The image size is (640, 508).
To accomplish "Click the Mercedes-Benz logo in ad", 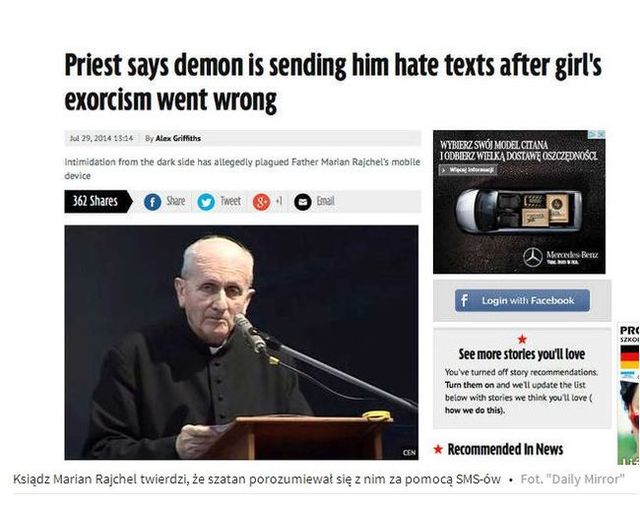I will pos(533,257).
